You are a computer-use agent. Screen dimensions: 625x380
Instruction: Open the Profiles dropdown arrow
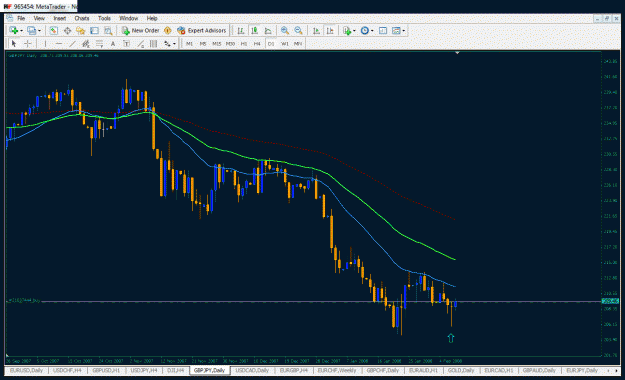39,31
